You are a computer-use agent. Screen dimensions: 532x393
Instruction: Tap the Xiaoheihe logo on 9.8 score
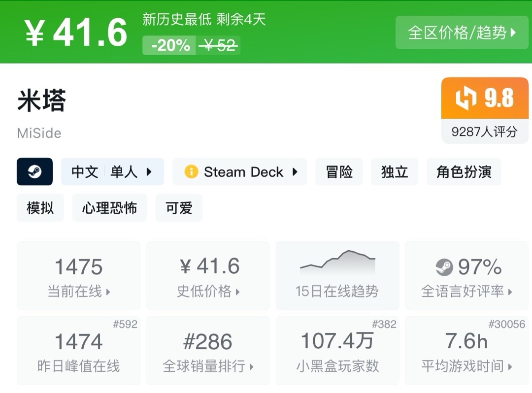point(465,98)
